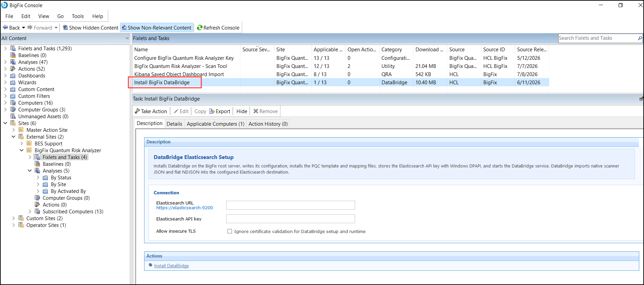Click the Master Action Site icon
Screen dimensions: 644x285
(21, 130)
